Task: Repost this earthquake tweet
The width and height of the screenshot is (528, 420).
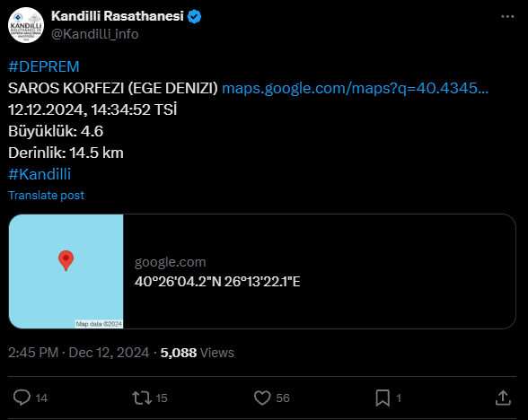Action: [x=142, y=398]
